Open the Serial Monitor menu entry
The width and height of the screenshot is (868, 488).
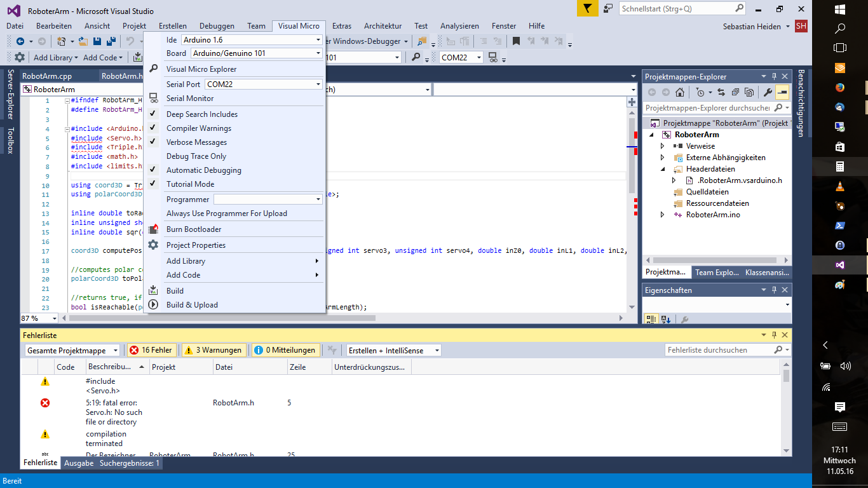[x=190, y=98]
